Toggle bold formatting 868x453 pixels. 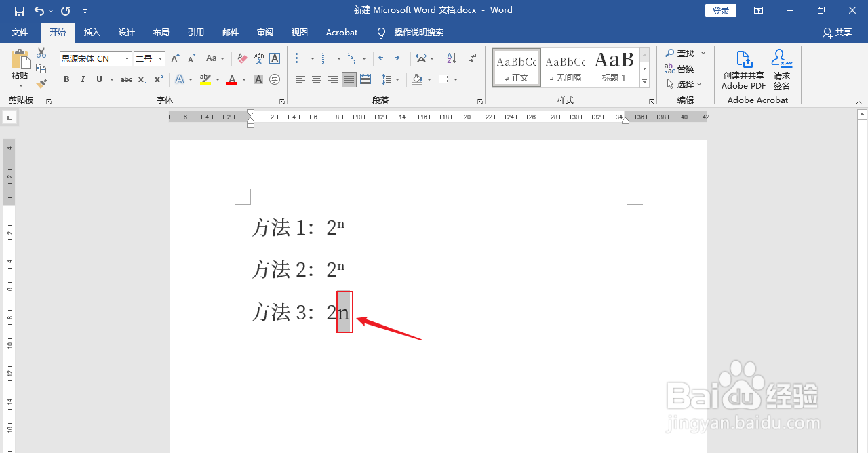pos(66,79)
